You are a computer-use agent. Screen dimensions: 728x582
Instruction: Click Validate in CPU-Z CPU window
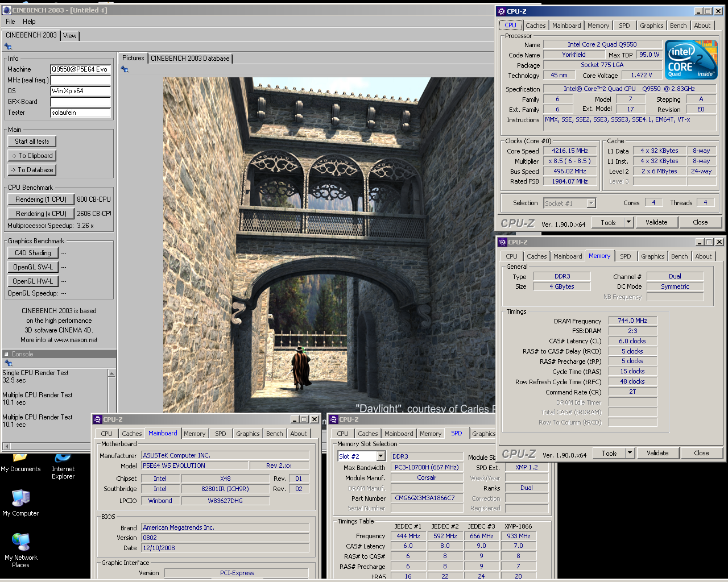(656, 222)
